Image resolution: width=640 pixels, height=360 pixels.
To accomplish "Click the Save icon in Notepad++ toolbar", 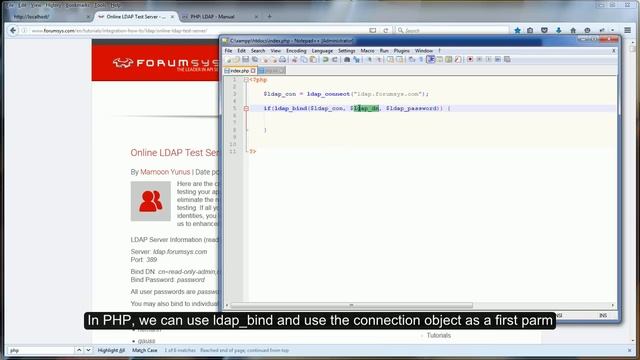I will (245, 60).
